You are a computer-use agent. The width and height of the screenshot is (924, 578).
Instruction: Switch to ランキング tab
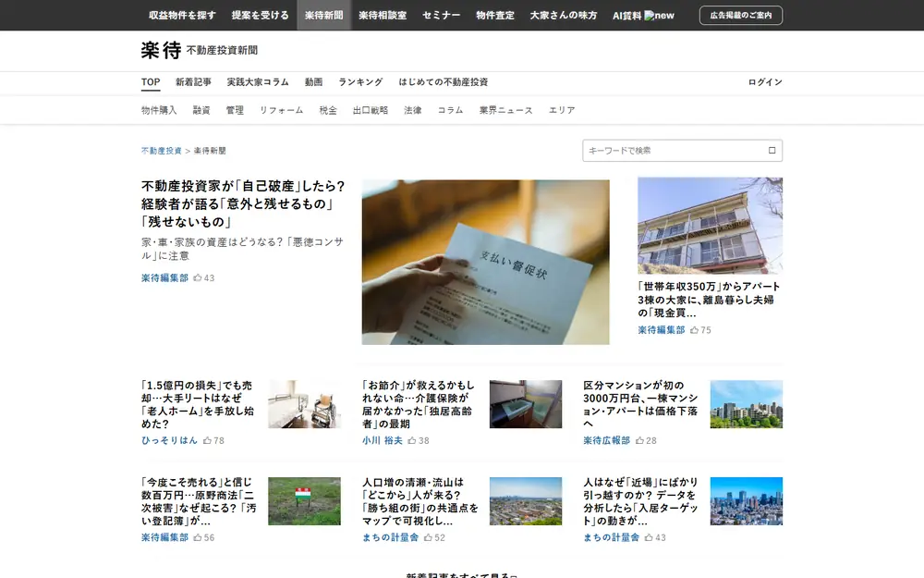tap(360, 82)
